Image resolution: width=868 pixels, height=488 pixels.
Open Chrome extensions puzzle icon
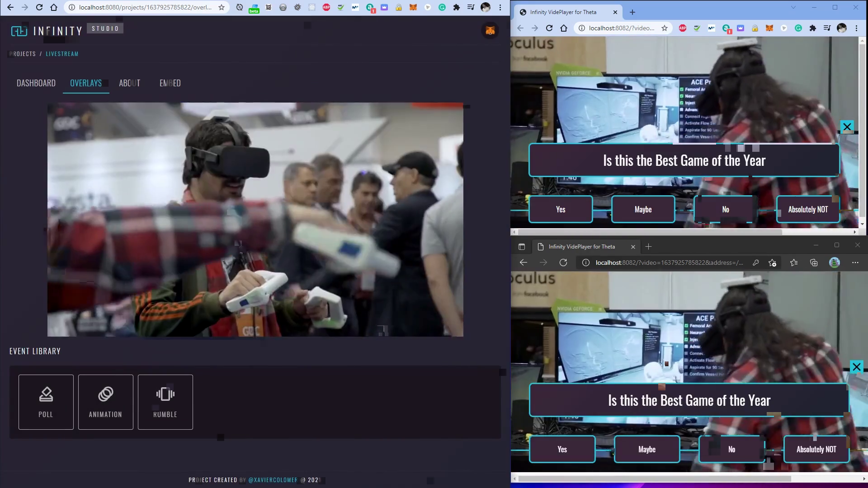tap(456, 7)
